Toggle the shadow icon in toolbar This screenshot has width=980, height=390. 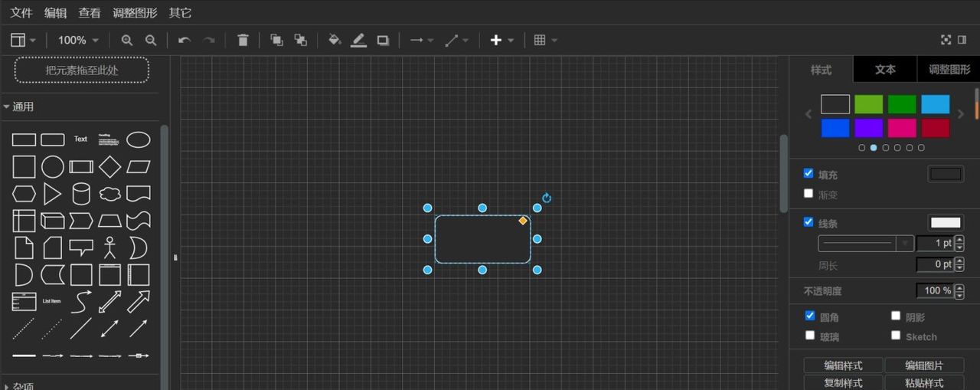click(x=383, y=41)
